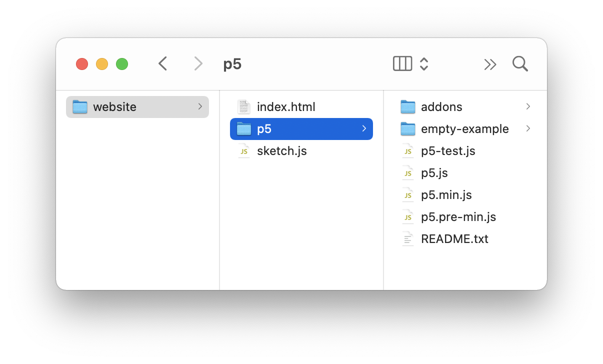Image resolution: width=603 pixels, height=364 pixels.
Task: Open the addons folder
Action: pyautogui.click(x=441, y=107)
